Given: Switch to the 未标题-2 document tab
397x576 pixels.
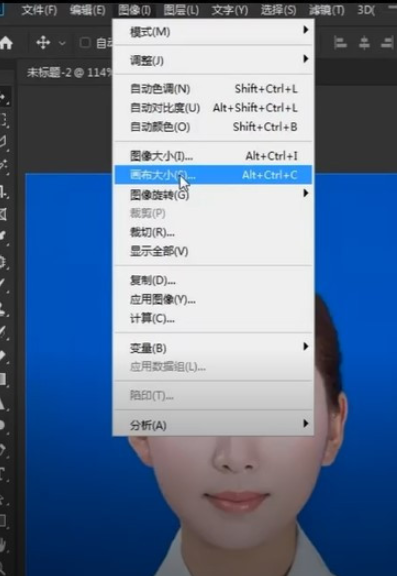Looking at the screenshot, I should click(69, 72).
